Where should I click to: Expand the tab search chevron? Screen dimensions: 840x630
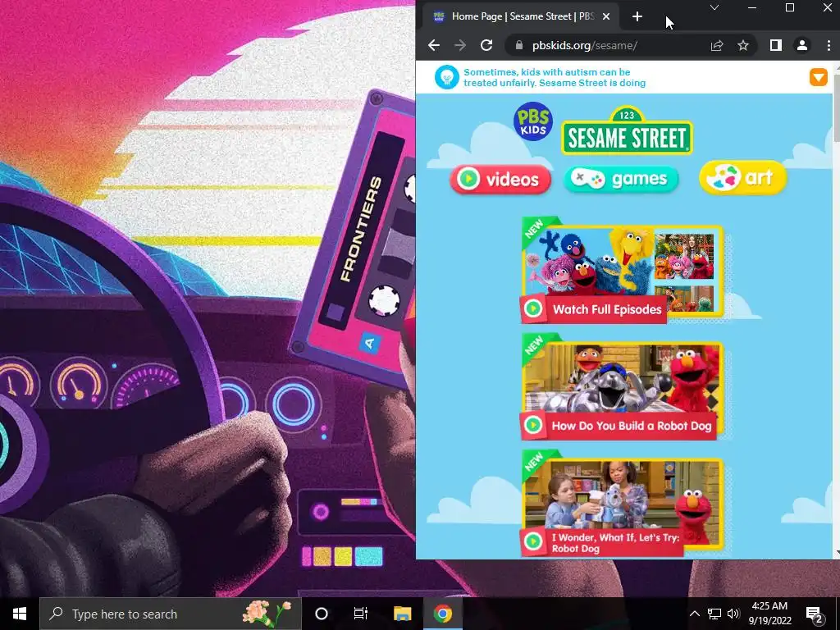(x=714, y=7)
